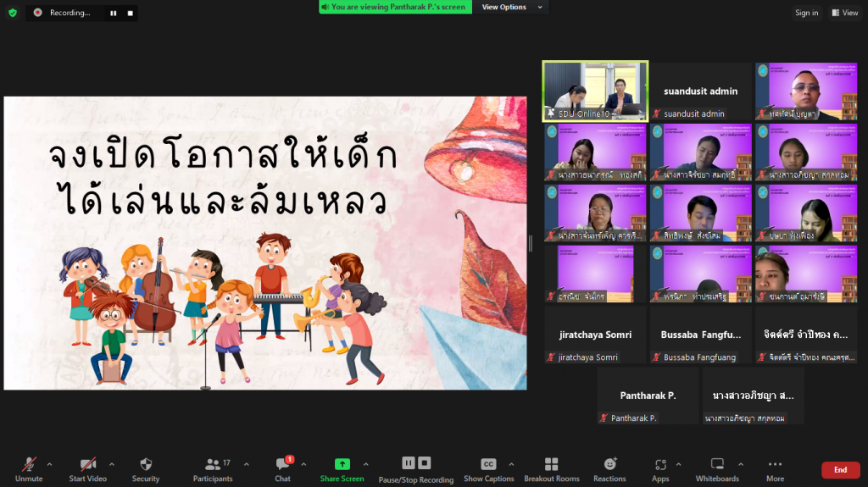Click the green encryption shield icon
The image size is (868, 487).
pos(12,13)
